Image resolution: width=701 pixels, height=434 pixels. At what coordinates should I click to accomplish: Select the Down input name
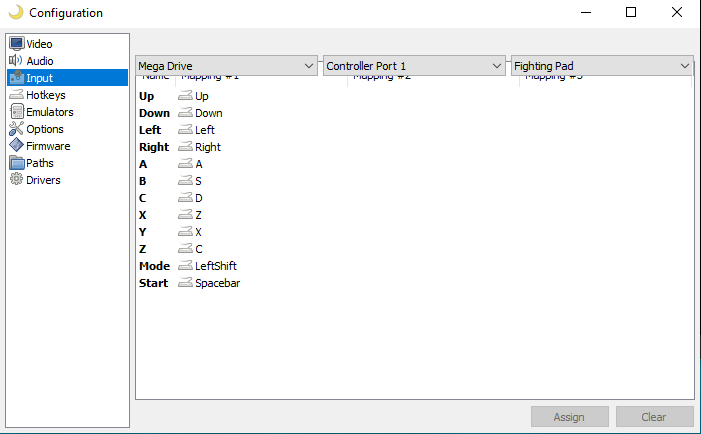tap(154, 113)
